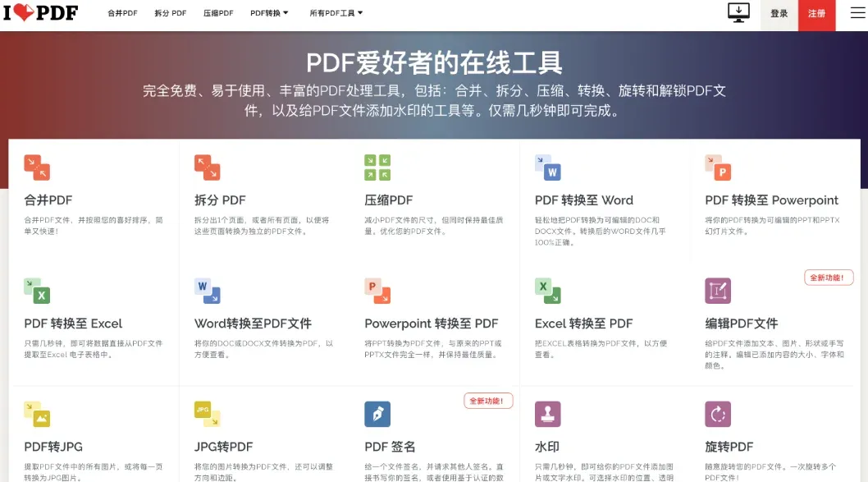
Task: Click the Excel to PDF icon
Action: [x=548, y=291]
